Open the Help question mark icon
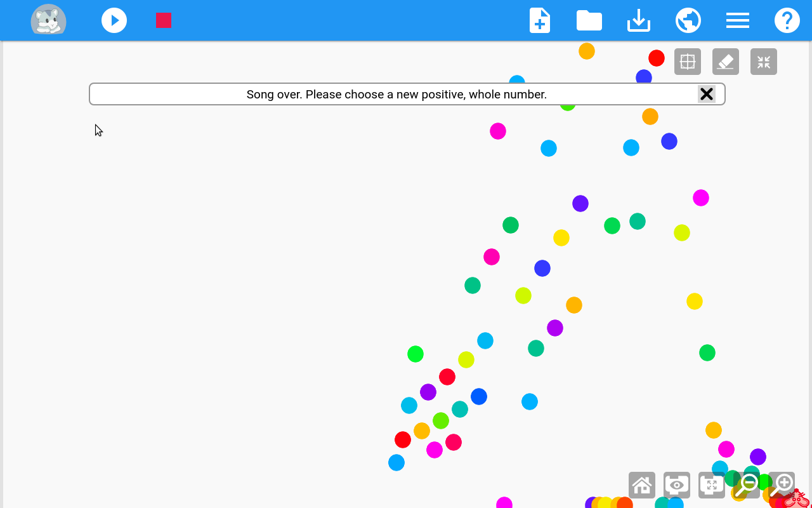812x508 pixels. coord(787,20)
